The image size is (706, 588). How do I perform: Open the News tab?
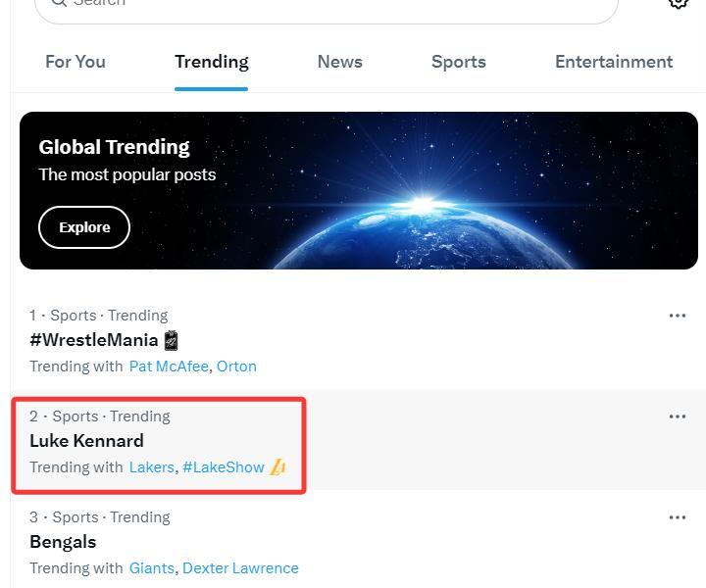(339, 62)
